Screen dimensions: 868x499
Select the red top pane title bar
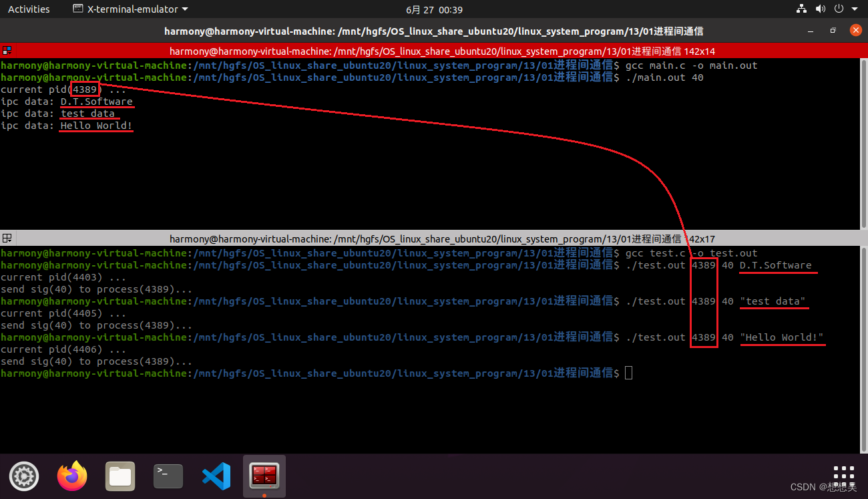[434, 51]
